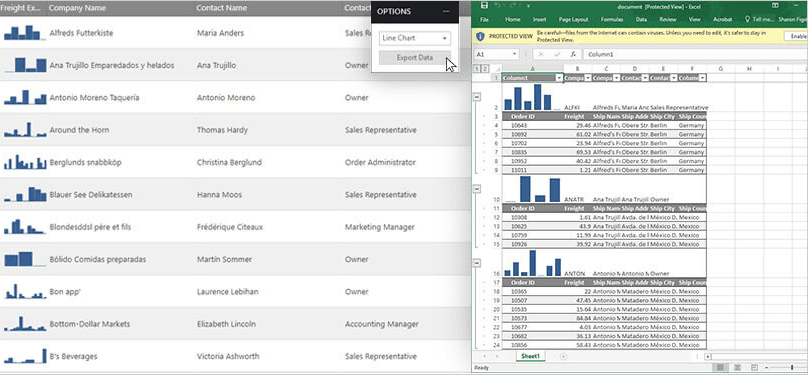
Task: Switch to the Data ribbon tab
Action: [x=641, y=19]
